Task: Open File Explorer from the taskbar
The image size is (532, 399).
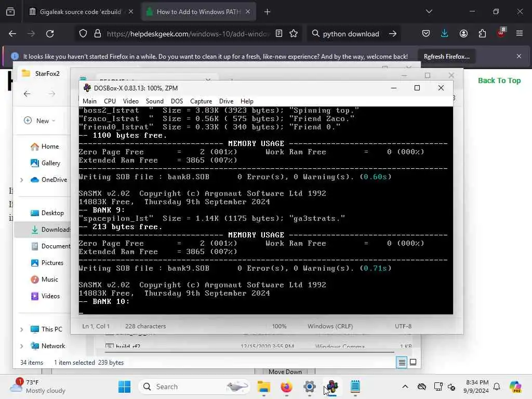Action: point(263,387)
